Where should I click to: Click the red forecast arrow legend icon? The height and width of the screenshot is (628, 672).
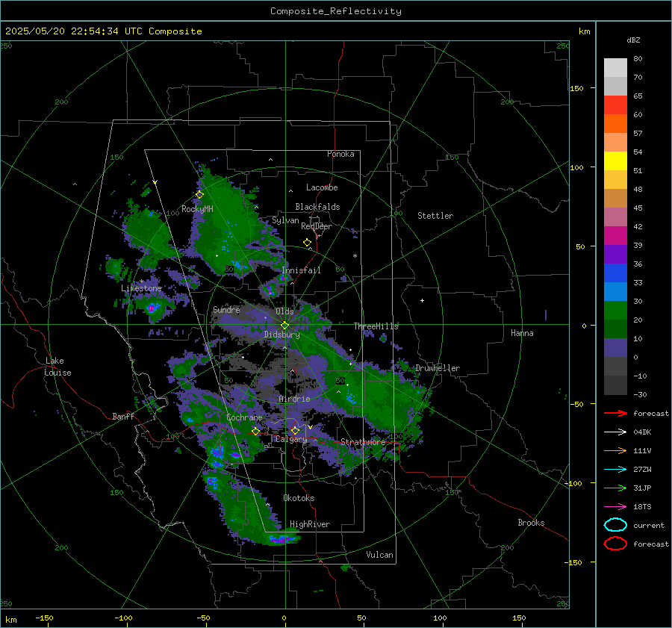coord(615,413)
